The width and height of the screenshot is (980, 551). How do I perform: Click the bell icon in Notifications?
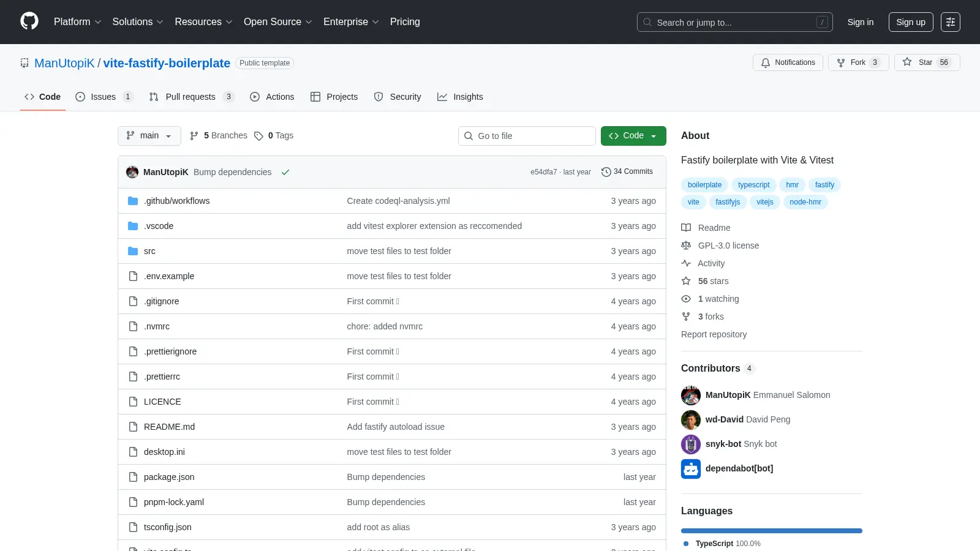(766, 62)
